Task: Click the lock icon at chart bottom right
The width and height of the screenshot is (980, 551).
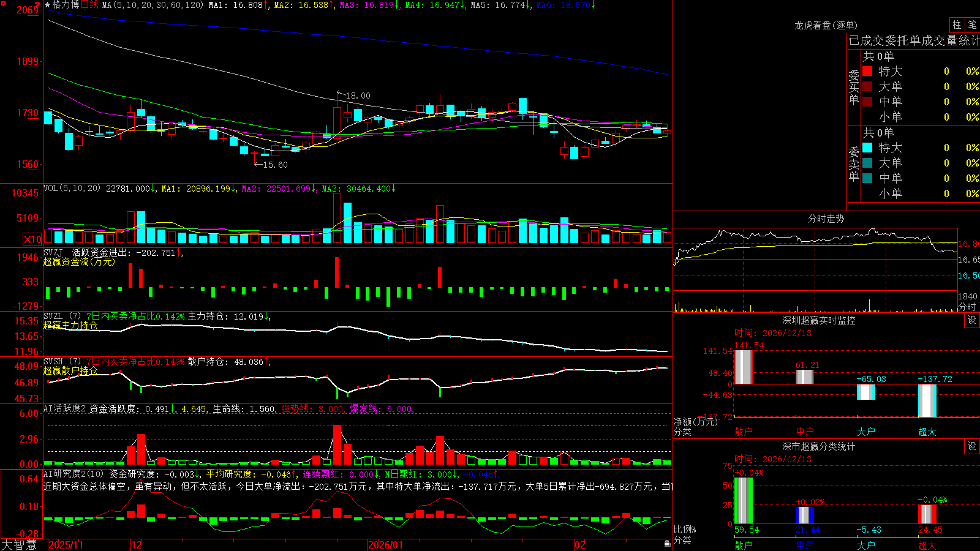Action: (x=668, y=543)
